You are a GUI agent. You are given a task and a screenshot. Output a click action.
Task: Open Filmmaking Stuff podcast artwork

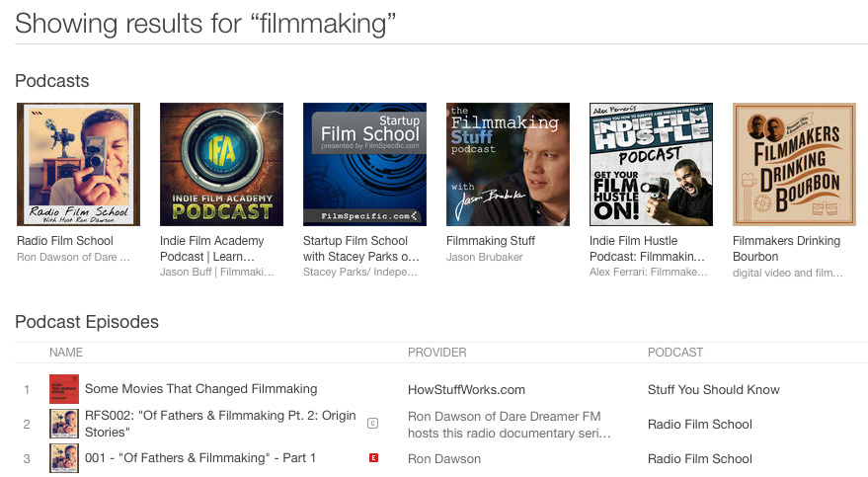(508, 164)
